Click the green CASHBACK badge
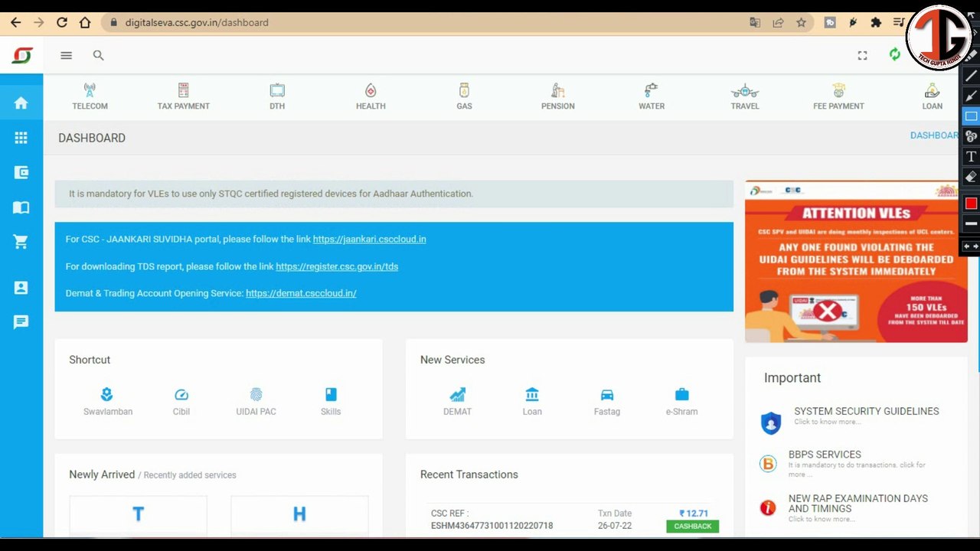The image size is (980, 551). coord(692,527)
